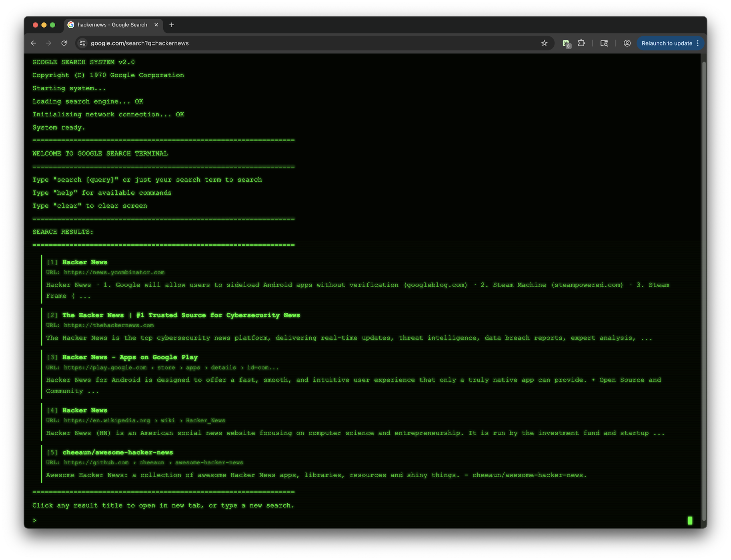Screen dimensions: 731x560
Task: Open the Chrome extensions puzzle icon
Action: (x=582, y=43)
